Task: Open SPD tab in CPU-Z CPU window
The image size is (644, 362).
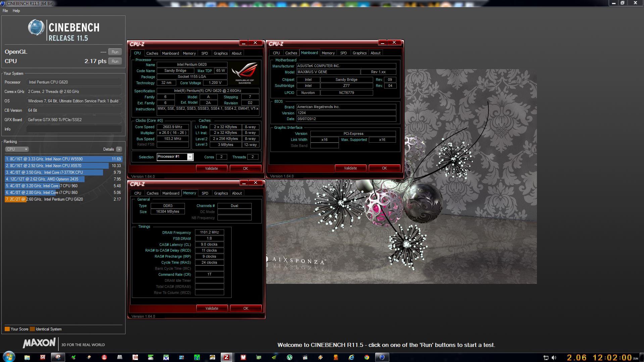Action: (x=204, y=53)
